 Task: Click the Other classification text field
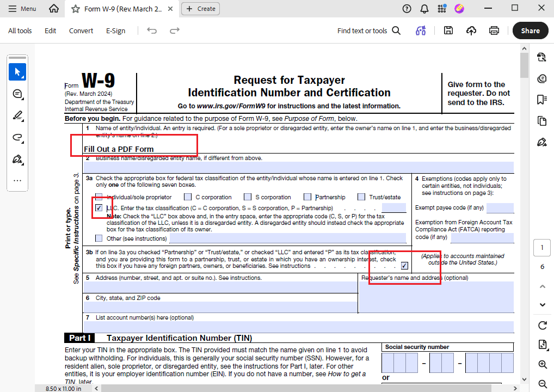point(288,238)
